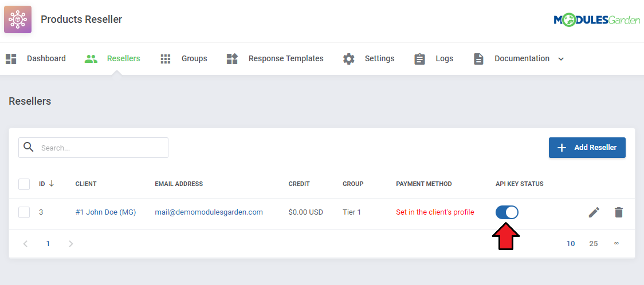Image resolution: width=644 pixels, height=285 pixels.
Task: Click the Products Reseller title text
Action: tap(81, 19)
